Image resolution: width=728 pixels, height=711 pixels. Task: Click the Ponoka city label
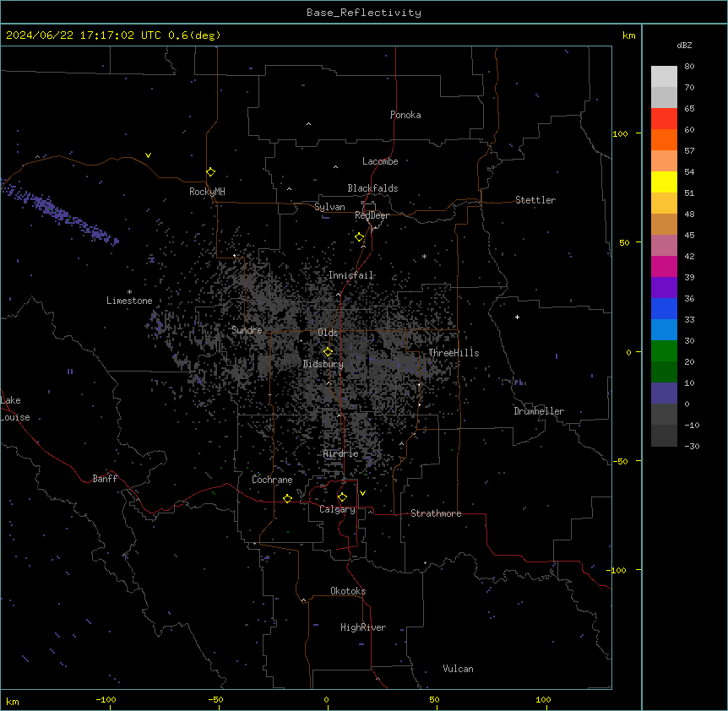(x=405, y=115)
